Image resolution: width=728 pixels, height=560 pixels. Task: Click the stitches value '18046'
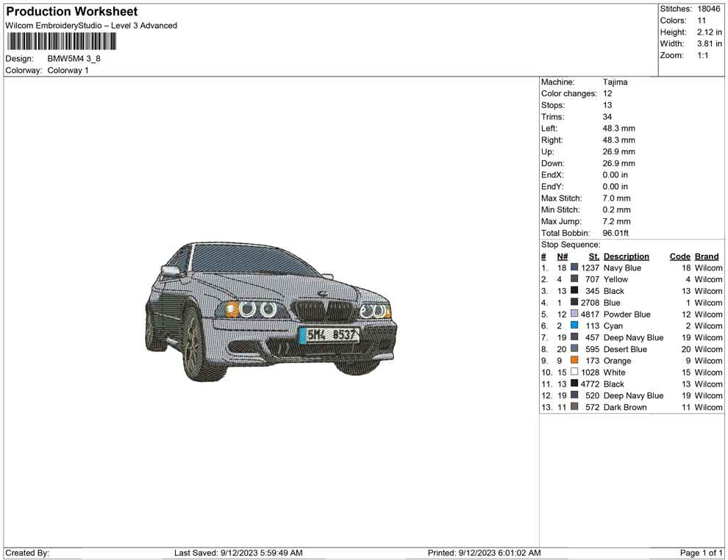click(709, 9)
